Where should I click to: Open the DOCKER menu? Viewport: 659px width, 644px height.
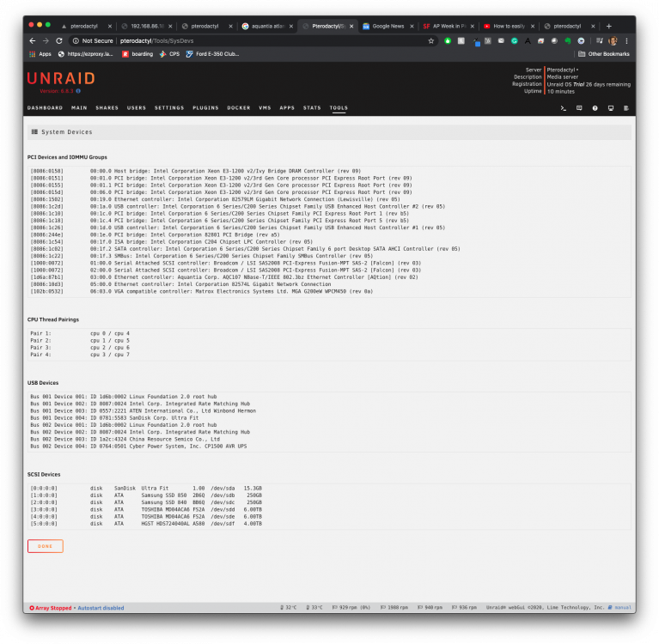pyautogui.click(x=239, y=108)
